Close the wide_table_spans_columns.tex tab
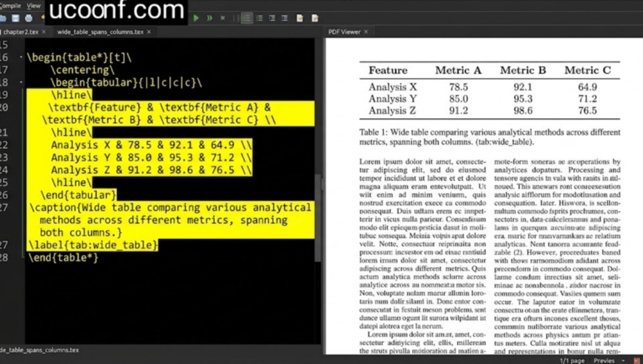The height and width of the screenshot is (364, 643). coord(149,32)
